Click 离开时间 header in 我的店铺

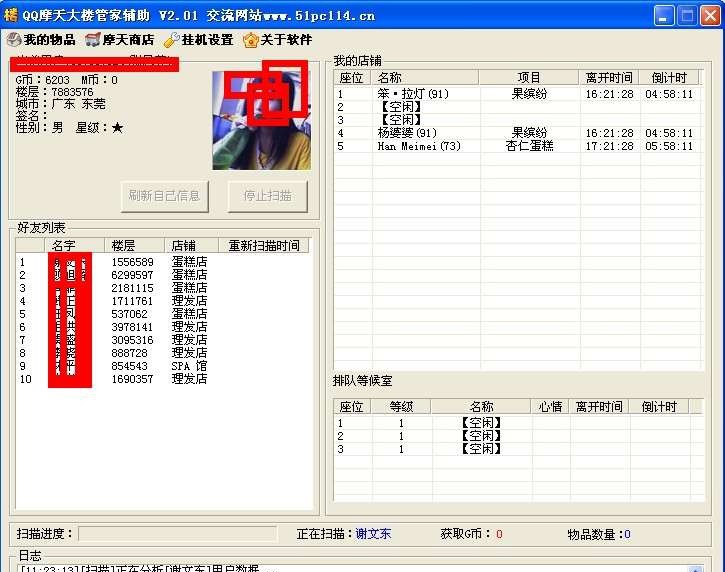(609, 77)
